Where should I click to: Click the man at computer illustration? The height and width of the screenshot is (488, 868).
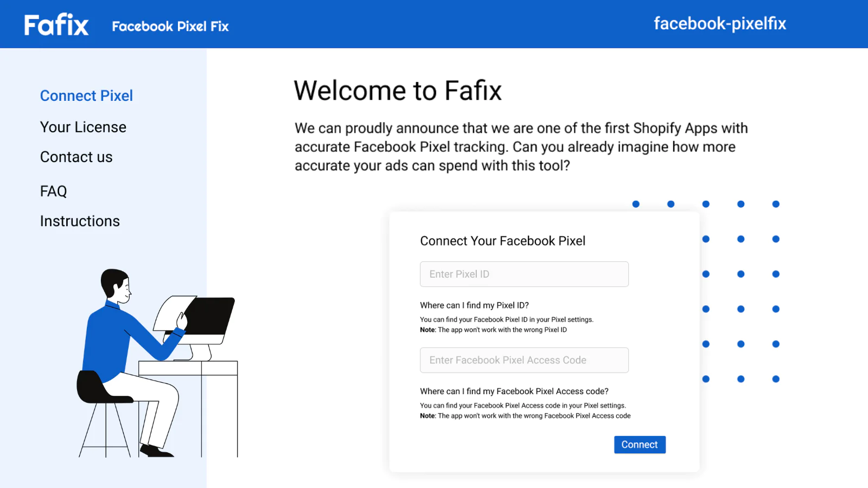click(157, 363)
